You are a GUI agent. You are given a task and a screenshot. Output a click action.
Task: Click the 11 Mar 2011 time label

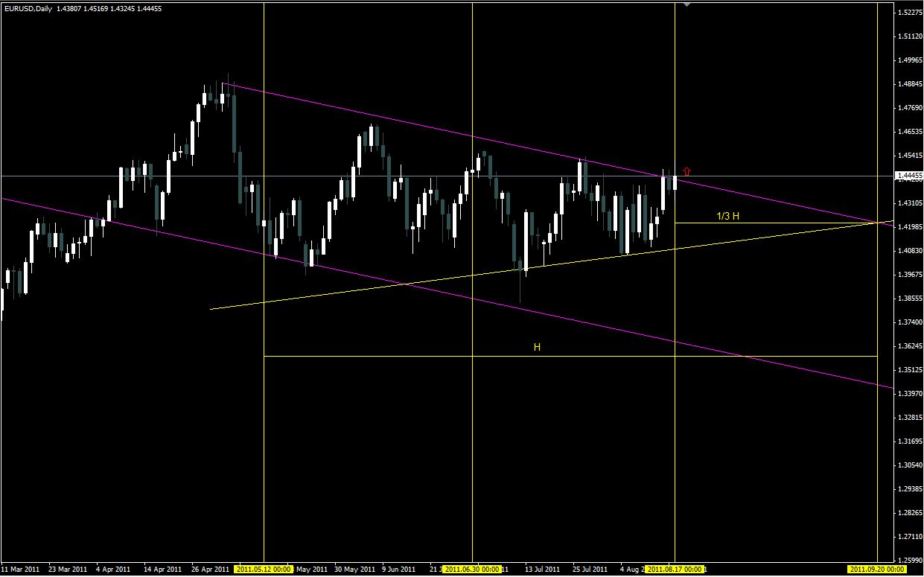point(20,570)
